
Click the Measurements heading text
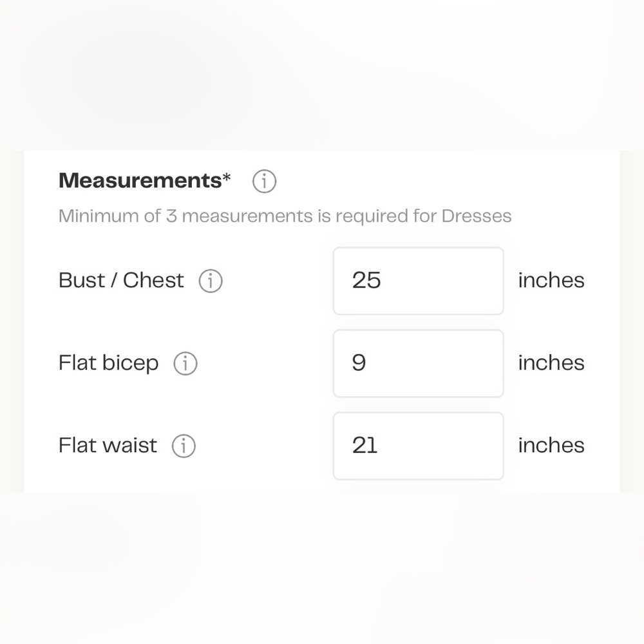tap(140, 181)
